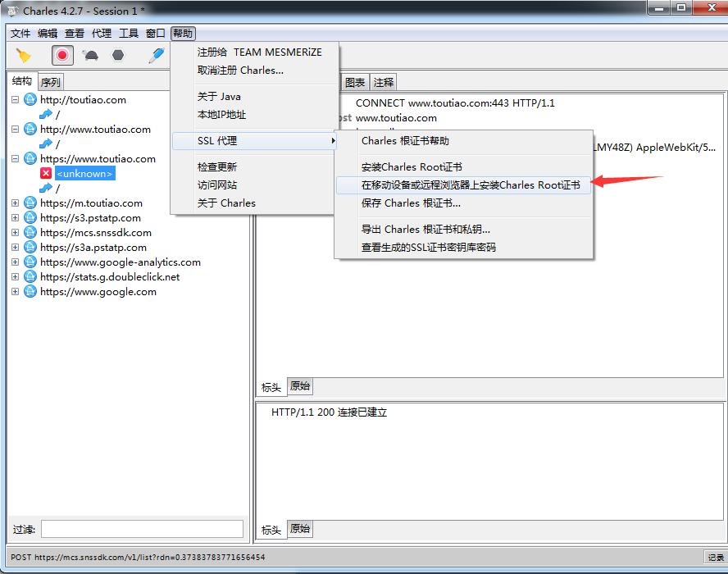Expand the https://mcs.snssdk.com node
The height and width of the screenshot is (574, 728).
click(x=16, y=232)
